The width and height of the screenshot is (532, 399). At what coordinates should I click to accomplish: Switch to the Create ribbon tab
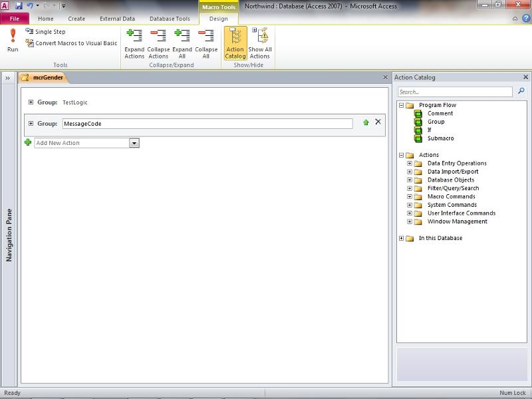coord(76,19)
